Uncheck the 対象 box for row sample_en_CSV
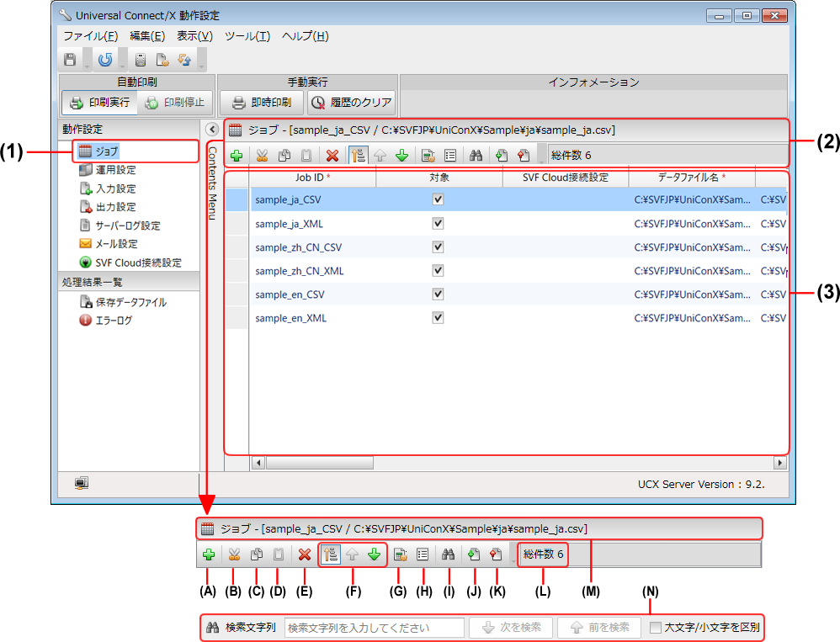This screenshot has height=642, width=840. point(439,294)
